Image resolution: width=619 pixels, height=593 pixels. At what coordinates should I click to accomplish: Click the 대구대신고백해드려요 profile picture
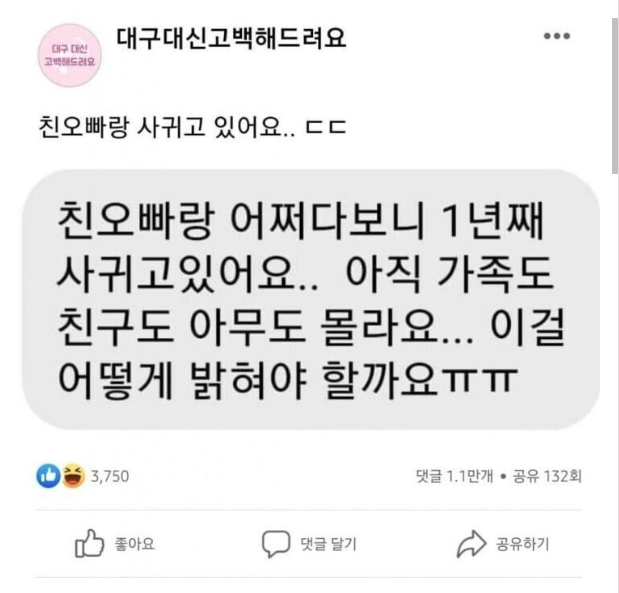[x=70, y=55]
